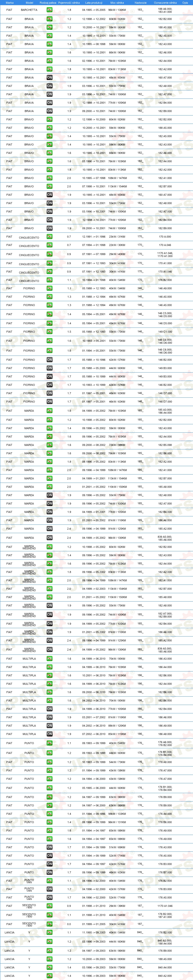Click petrol icon for CINQUECENTO 176 B2.000

pyautogui.click(x=50, y=280)
